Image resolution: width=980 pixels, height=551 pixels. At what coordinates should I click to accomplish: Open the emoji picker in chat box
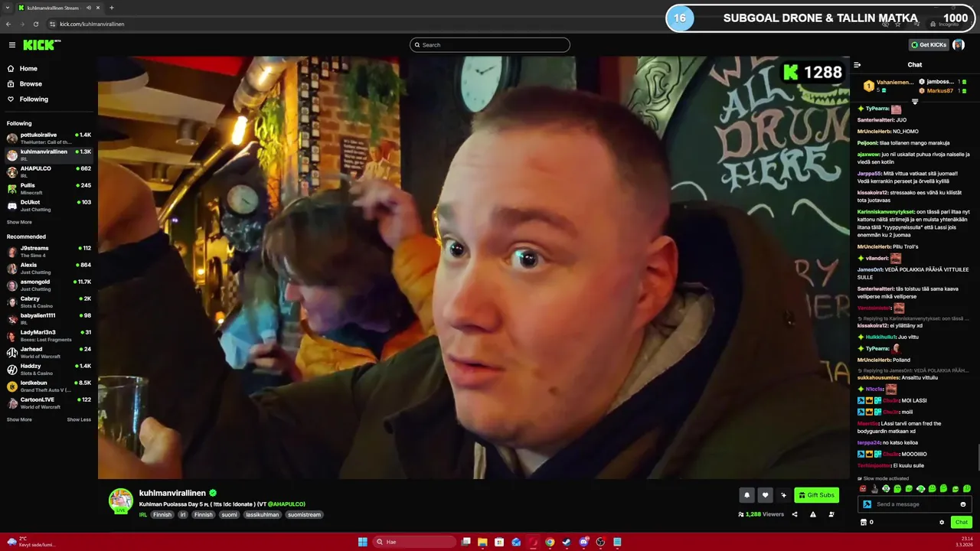click(963, 504)
